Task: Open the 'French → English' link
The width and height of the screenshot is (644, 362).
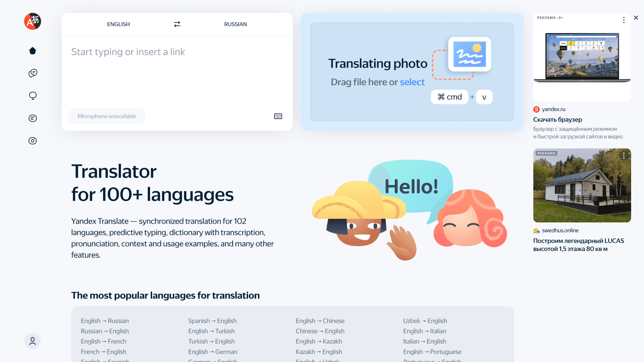Action: point(103,352)
